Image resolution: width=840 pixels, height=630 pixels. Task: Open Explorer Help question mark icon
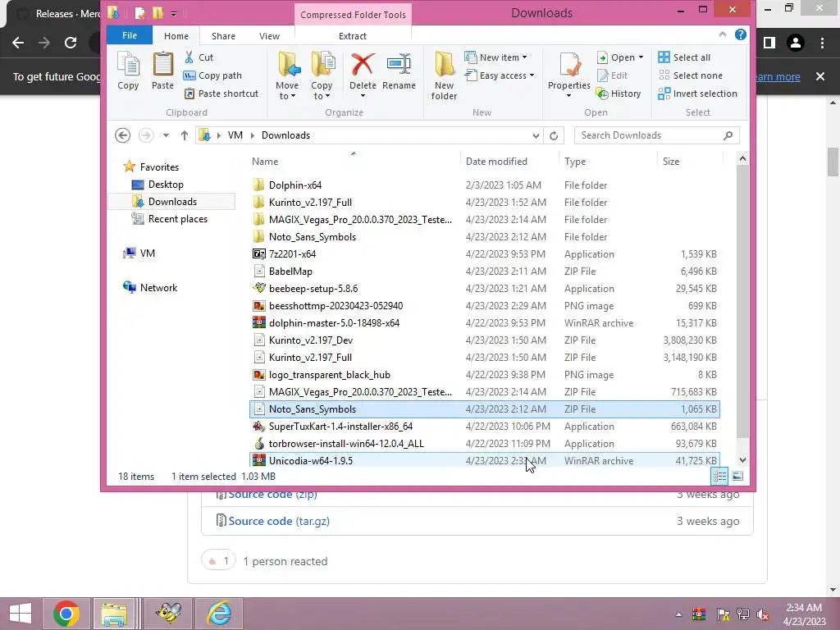click(x=741, y=34)
